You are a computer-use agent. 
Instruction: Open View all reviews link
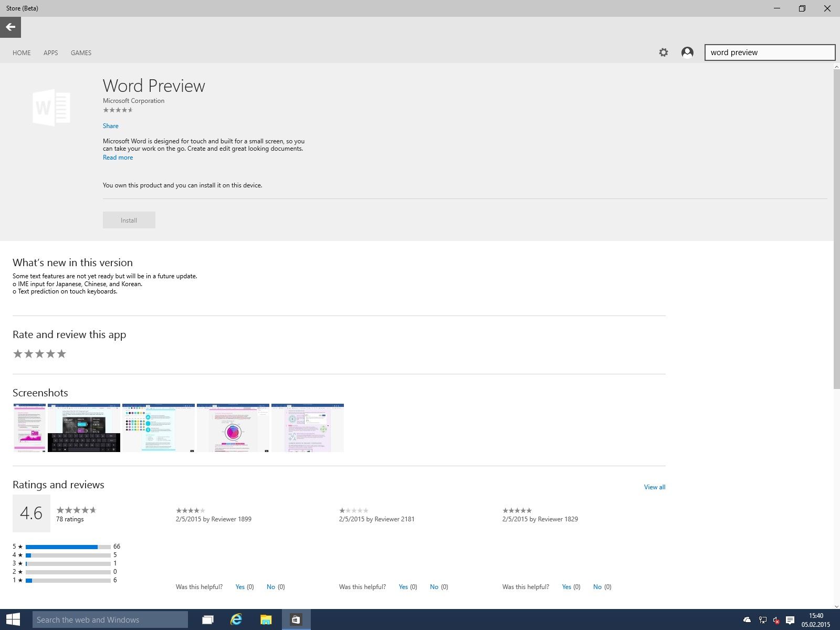[x=655, y=487]
